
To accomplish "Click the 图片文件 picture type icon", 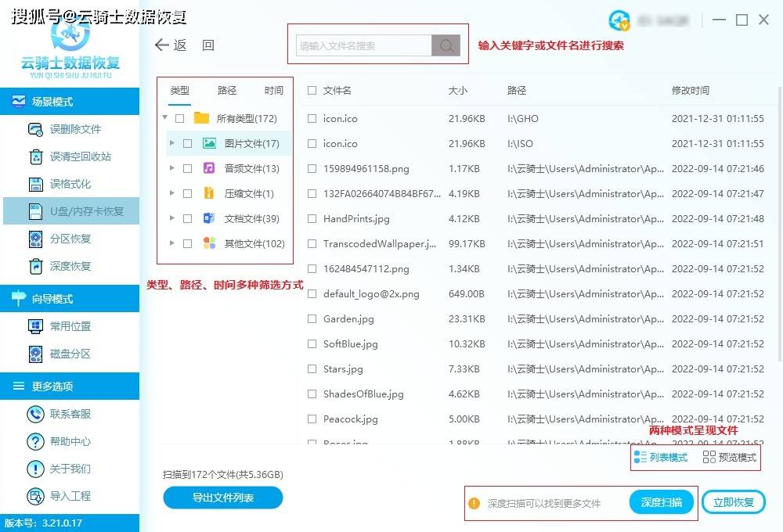I will (209, 144).
